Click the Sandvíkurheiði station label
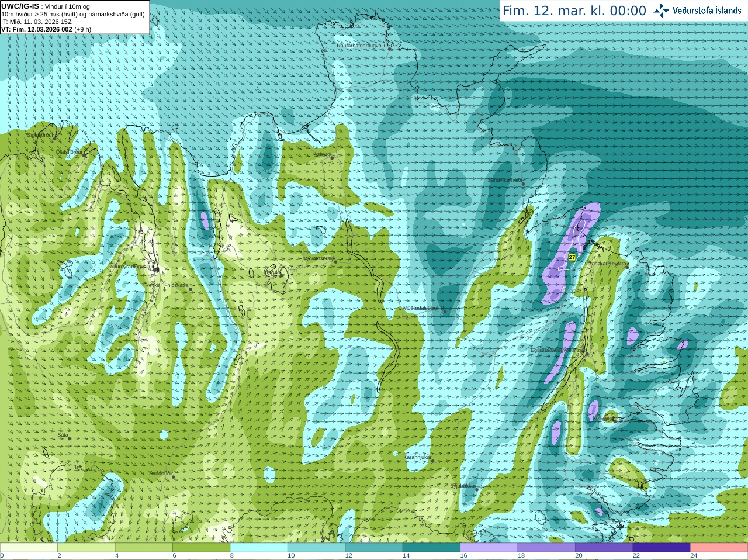Screen dimensions: 748x560 click(505, 180)
